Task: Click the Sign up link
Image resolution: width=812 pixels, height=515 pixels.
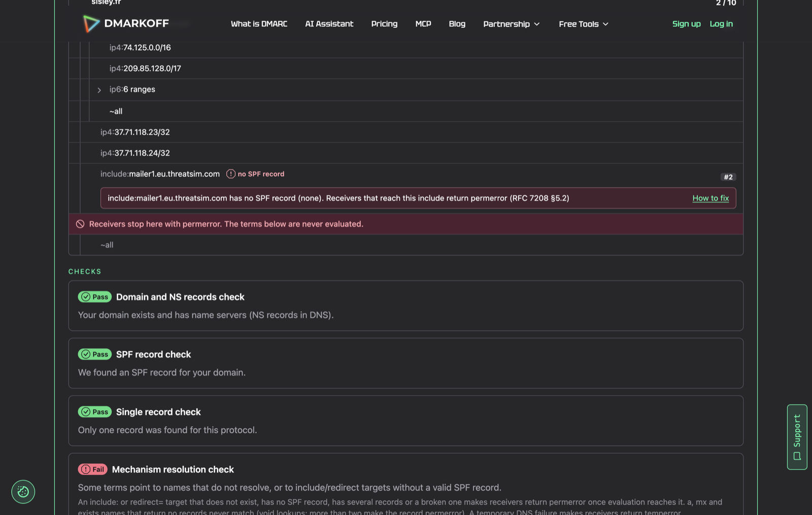Action: point(686,24)
